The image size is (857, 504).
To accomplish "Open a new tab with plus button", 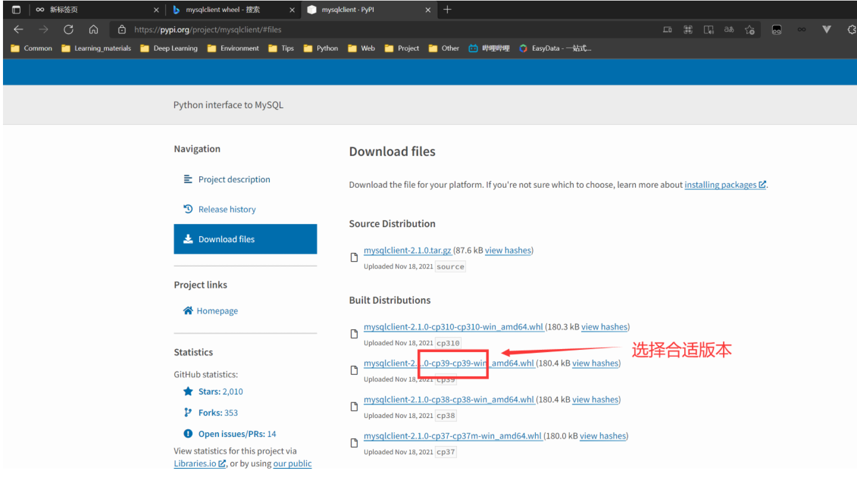I will click(x=447, y=10).
